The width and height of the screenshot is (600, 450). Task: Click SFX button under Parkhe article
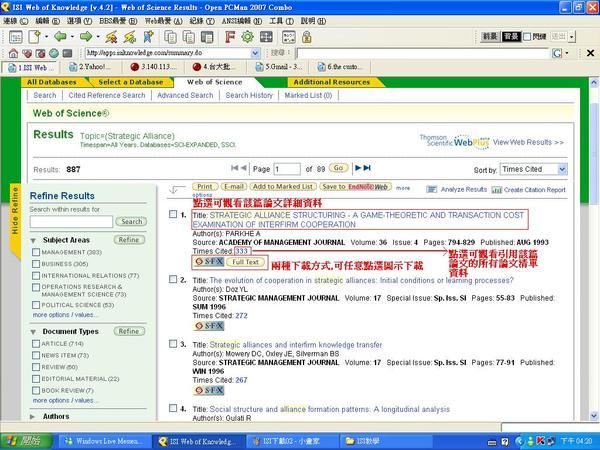[x=209, y=262]
